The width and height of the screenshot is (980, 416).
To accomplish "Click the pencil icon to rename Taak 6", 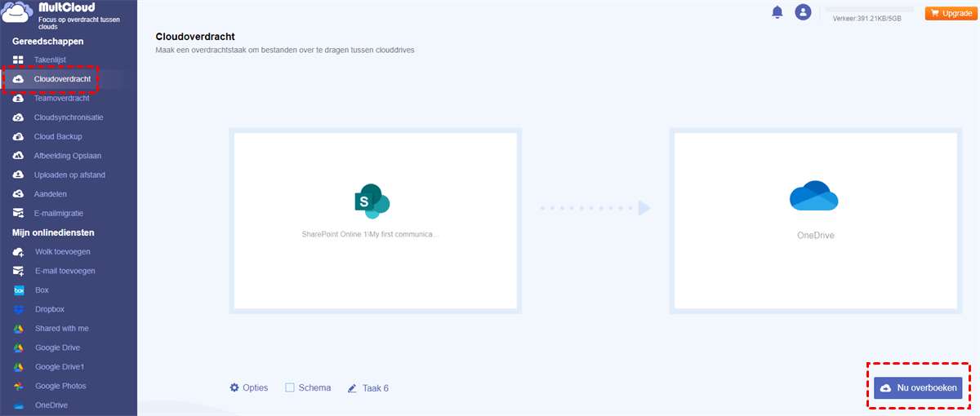I will tap(352, 388).
